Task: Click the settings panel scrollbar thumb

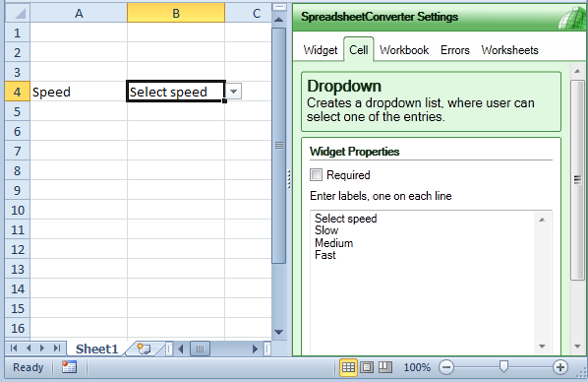Action: (x=577, y=179)
